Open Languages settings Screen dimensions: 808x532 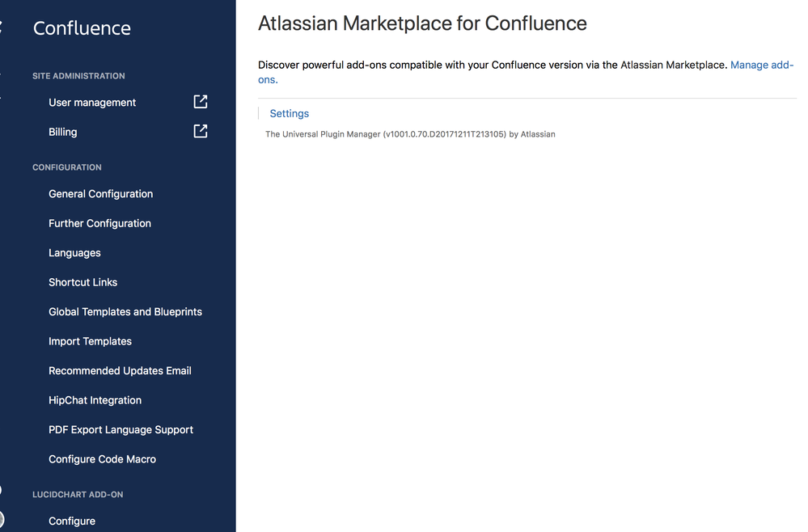pyautogui.click(x=74, y=253)
